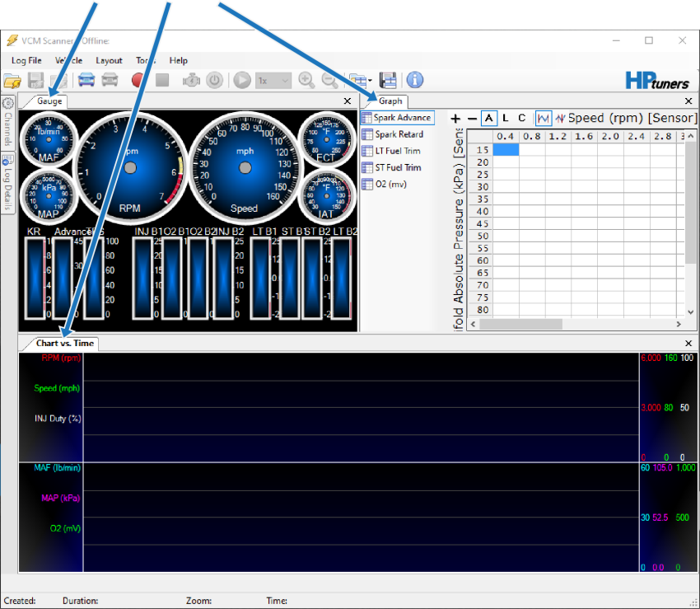Click the INJ Duty (%) chart legend label
The height and width of the screenshot is (609, 700).
(x=58, y=419)
